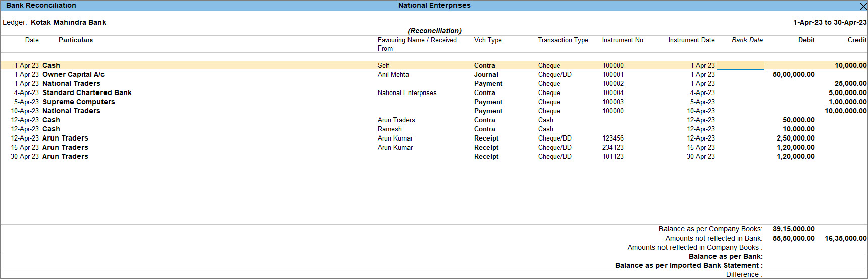Click instrument number 101123
This screenshot has width=868, height=279.
612,156
